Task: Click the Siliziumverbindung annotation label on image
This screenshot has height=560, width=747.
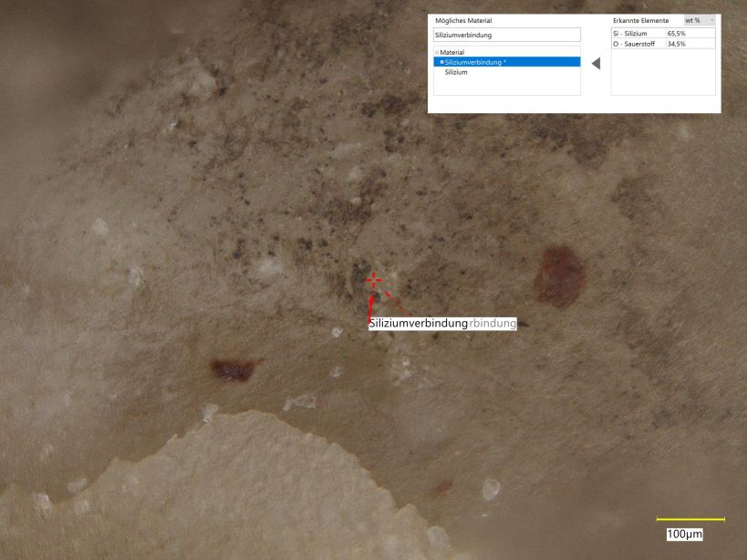Action: coord(419,324)
